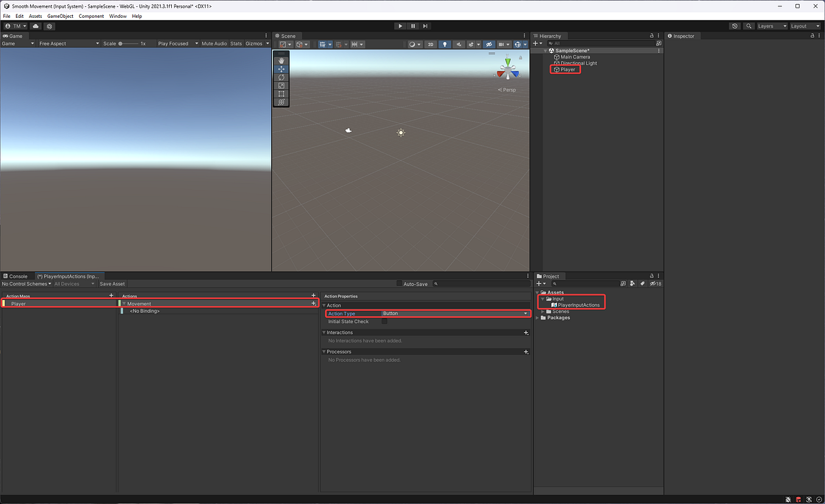Select the Rotate tool
825x504 pixels.
coord(280,77)
